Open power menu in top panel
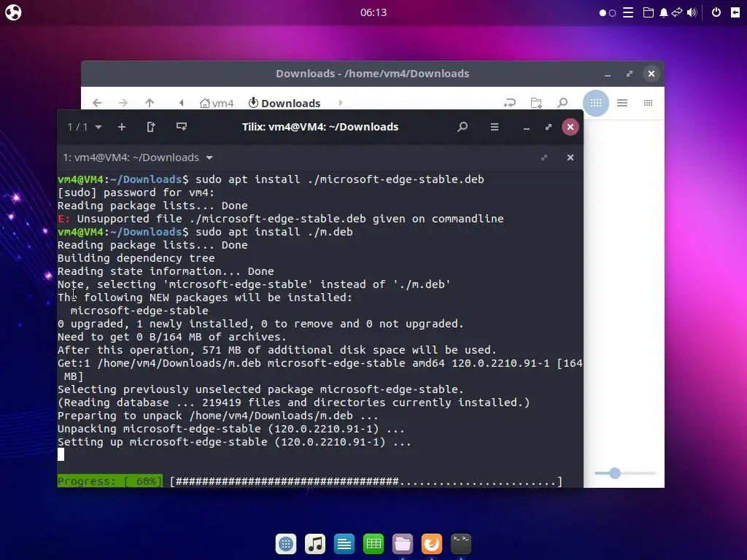 716,12
